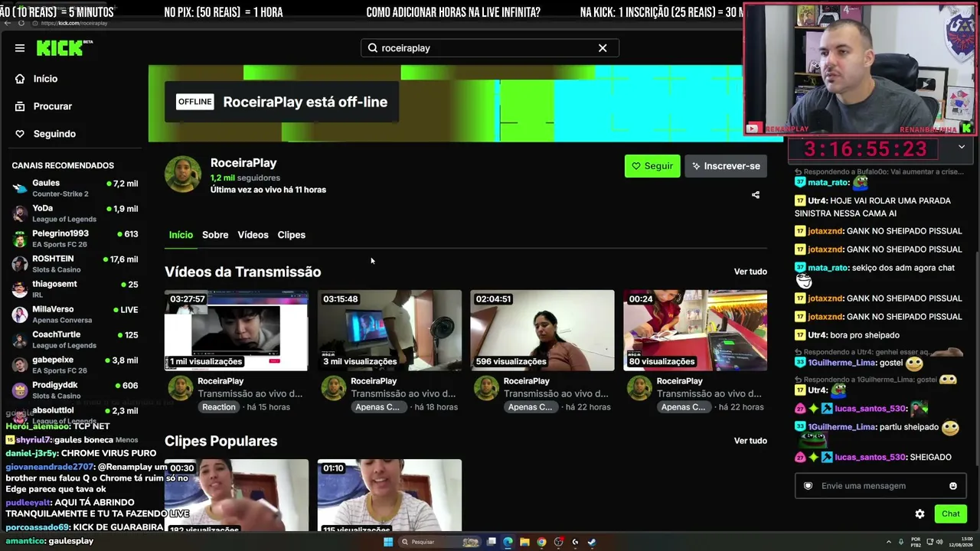
Task: View all Clipes Populares
Action: [750, 441]
